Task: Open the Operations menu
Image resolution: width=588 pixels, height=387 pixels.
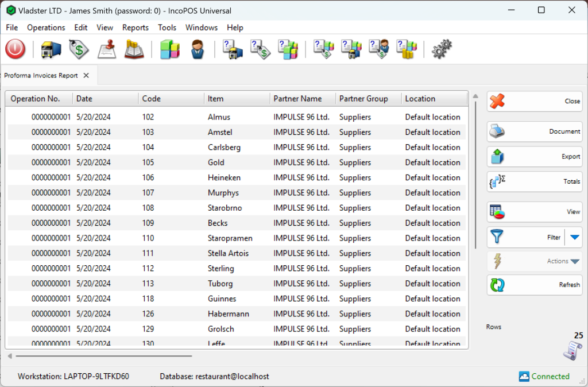Action: tap(46, 28)
